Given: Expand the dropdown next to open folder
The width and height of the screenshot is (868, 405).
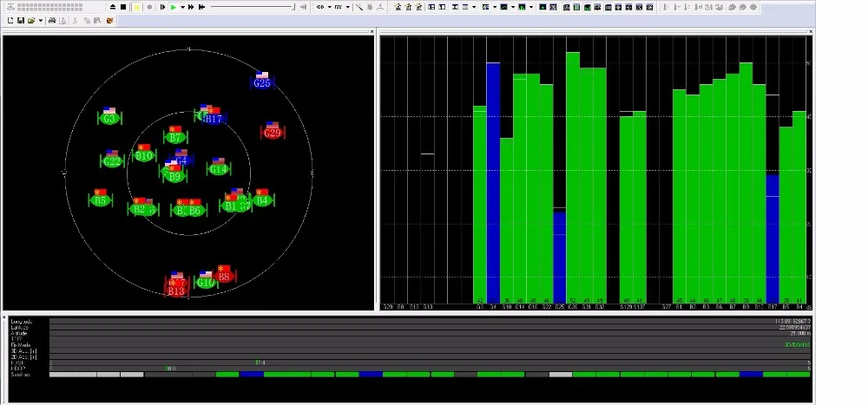Looking at the screenshot, I should [x=41, y=21].
